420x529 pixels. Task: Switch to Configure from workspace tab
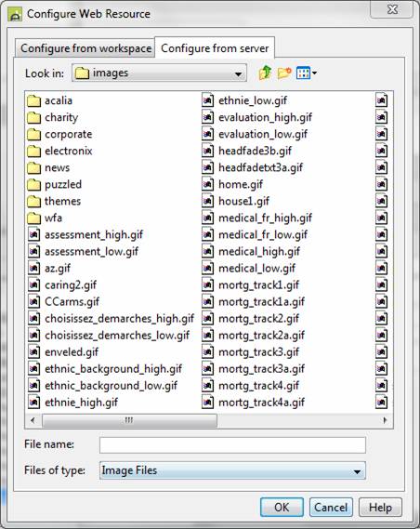pyautogui.click(x=85, y=48)
